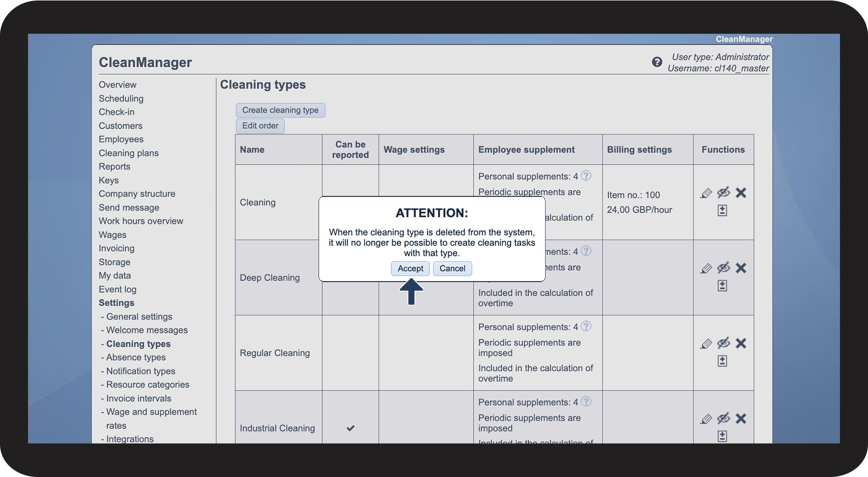
Task: Toggle visibility of the Industrial Cleaning type
Action: tap(724, 419)
